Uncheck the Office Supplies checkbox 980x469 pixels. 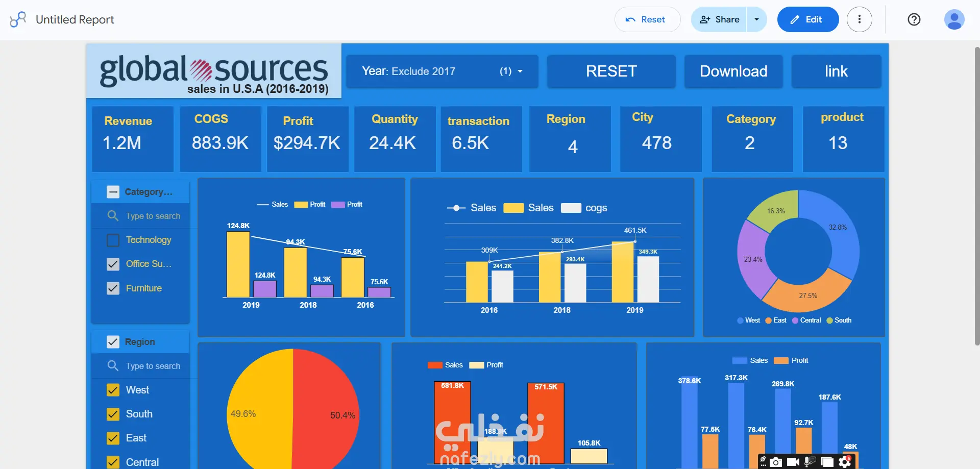113,264
